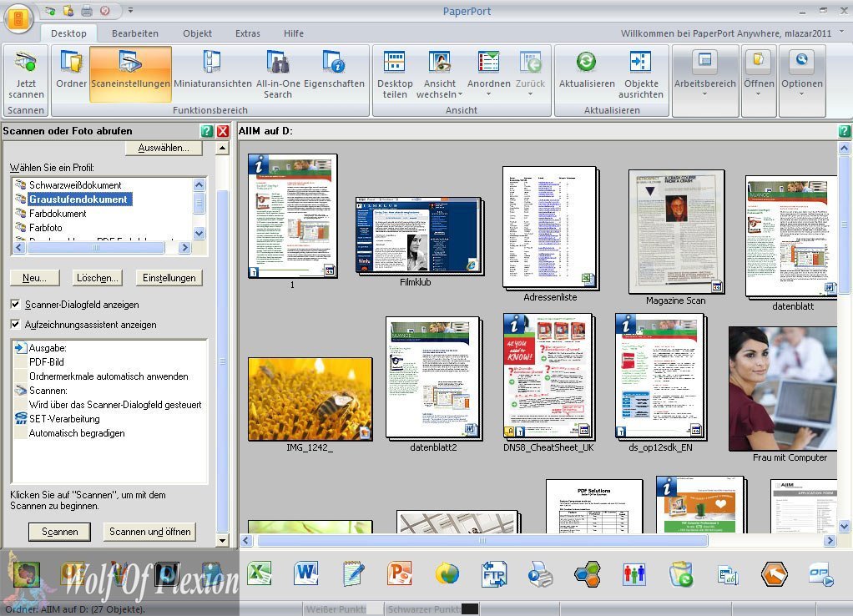
Task: Click the printer icon in Send To bar
Action: [540, 574]
